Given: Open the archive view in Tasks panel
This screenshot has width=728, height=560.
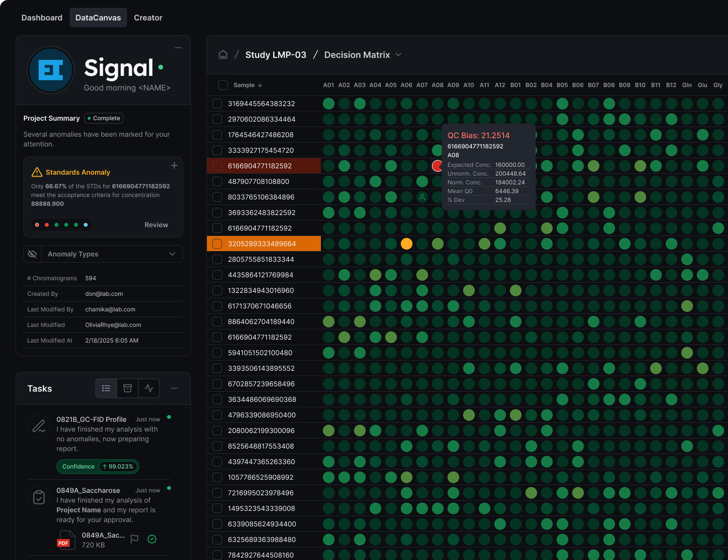Looking at the screenshot, I should click(128, 388).
